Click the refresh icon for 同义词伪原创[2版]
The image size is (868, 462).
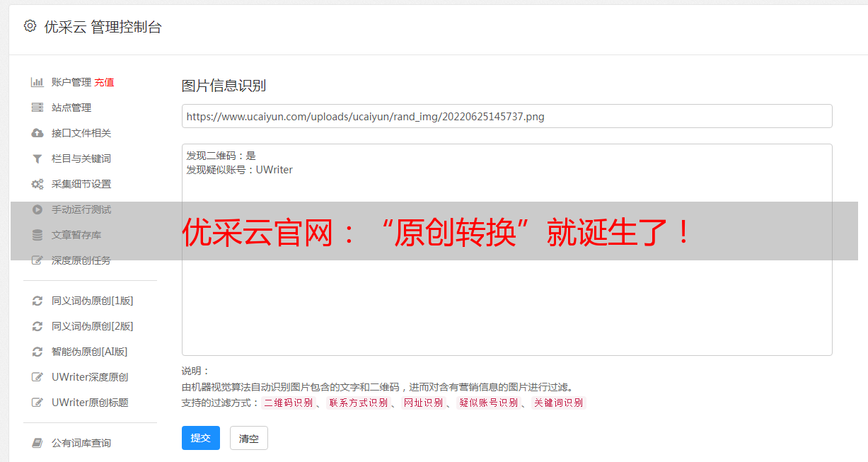tap(37, 326)
